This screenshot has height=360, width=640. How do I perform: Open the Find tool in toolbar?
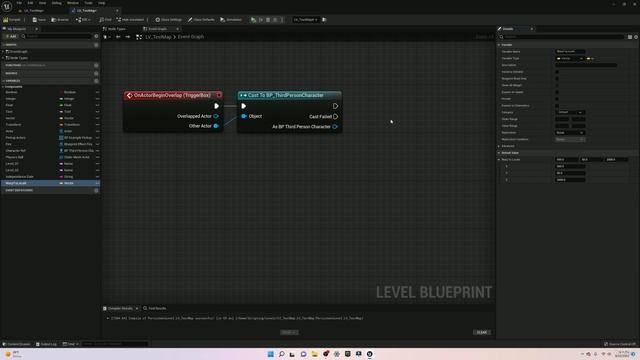click(105, 20)
